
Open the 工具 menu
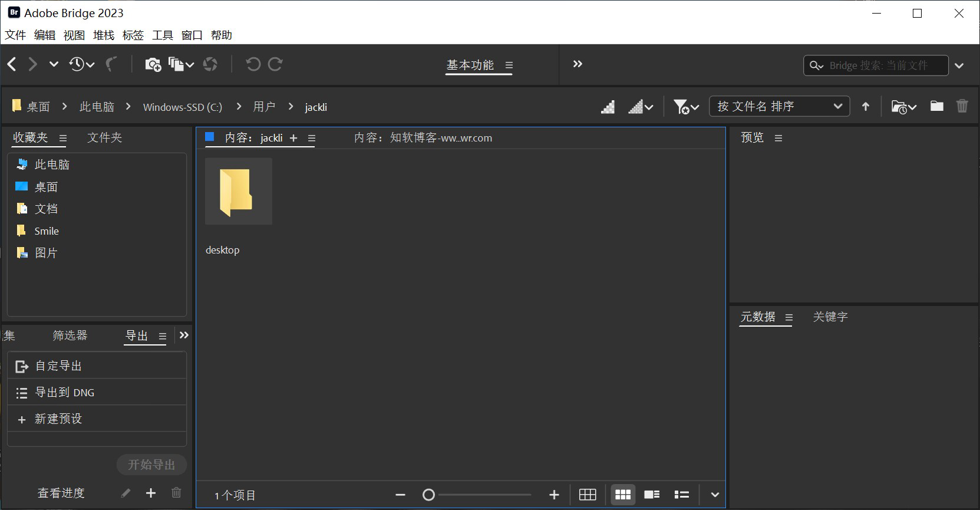pyautogui.click(x=163, y=35)
